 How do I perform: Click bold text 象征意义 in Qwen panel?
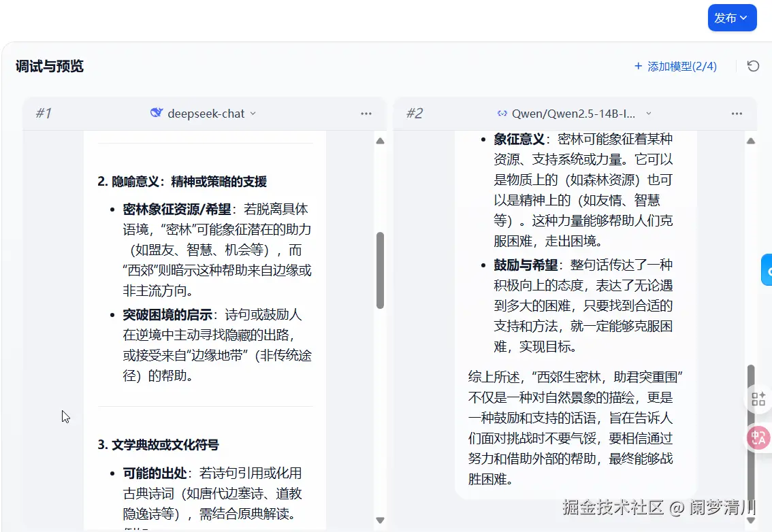pos(519,139)
